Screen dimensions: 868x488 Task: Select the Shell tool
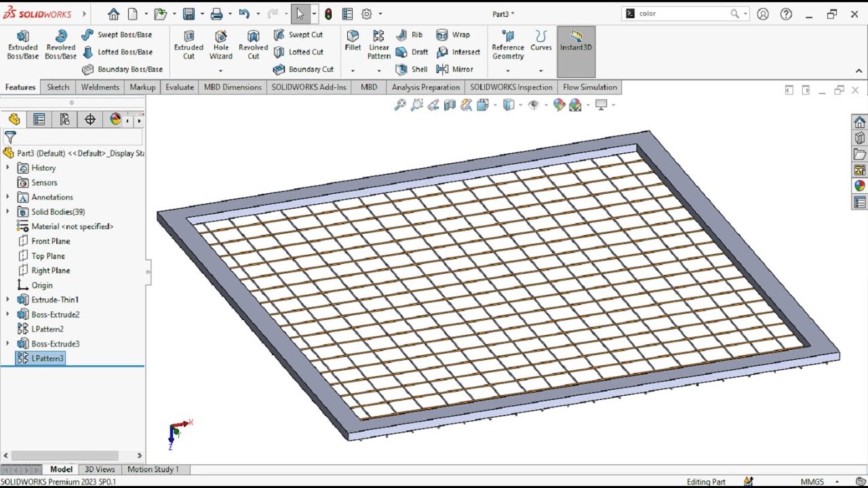411,69
